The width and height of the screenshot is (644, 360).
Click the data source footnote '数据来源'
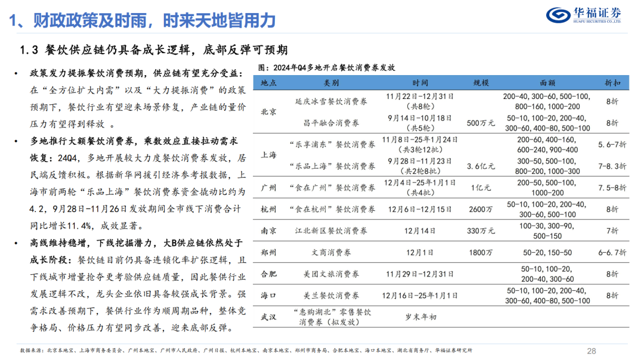click(246, 350)
